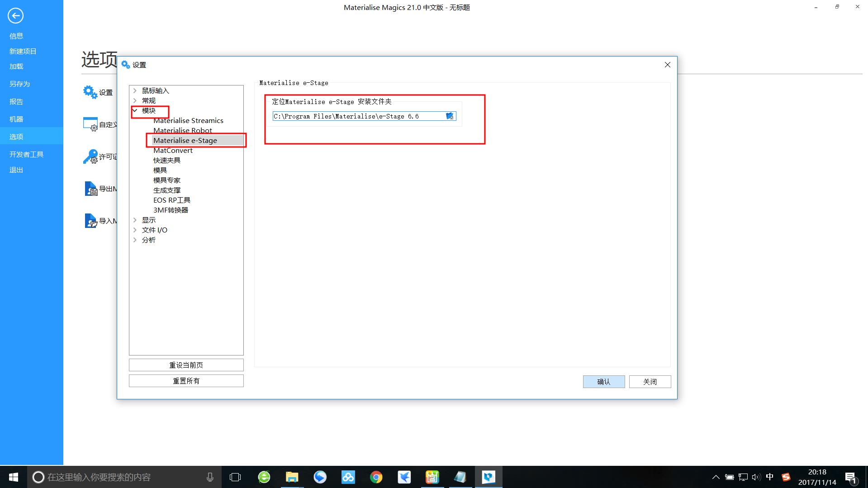The image size is (868, 488).
Task: Collapse the 模块 tree node
Action: (x=135, y=110)
